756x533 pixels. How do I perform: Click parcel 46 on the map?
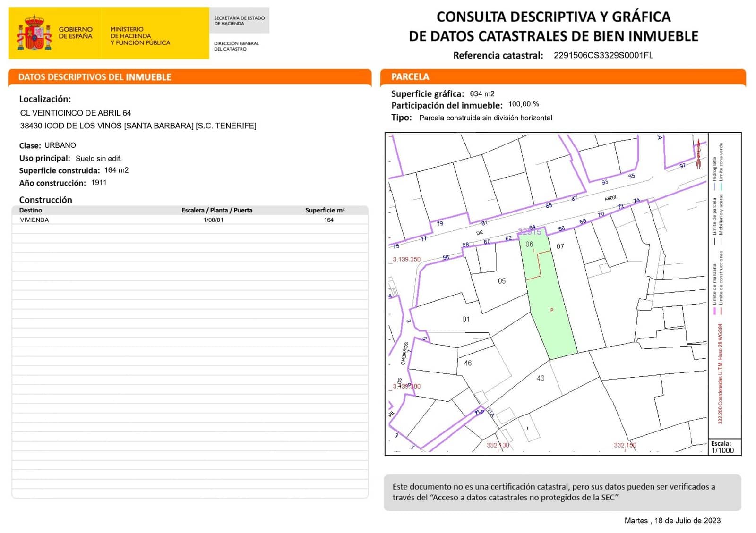(x=468, y=363)
